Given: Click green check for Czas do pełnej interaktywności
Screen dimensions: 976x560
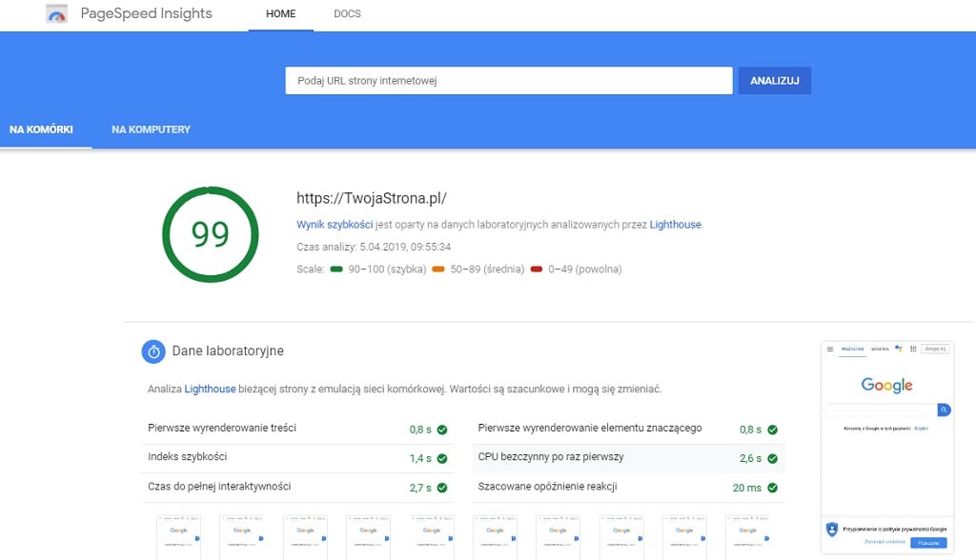Looking at the screenshot, I should tap(442, 488).
